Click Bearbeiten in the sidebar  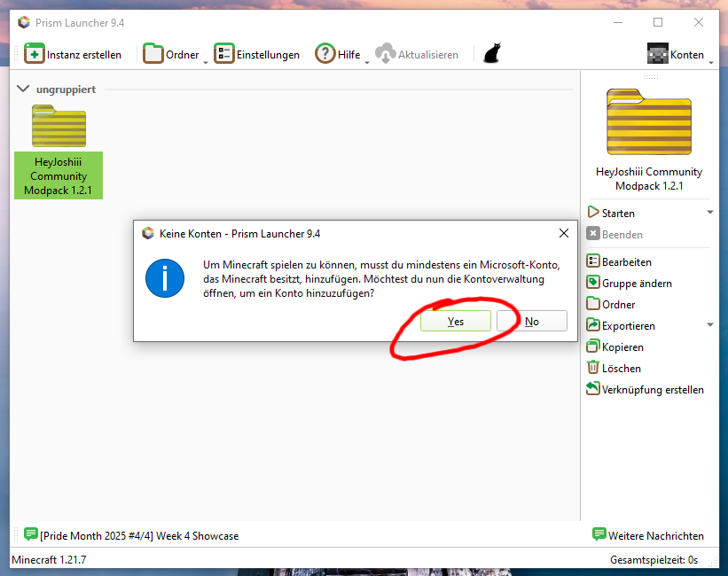tap(626, 261)
